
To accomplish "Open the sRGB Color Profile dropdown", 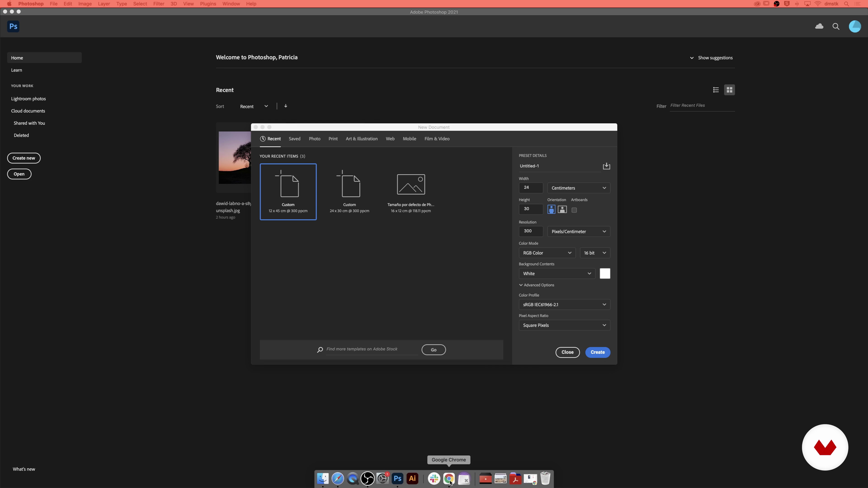I will pyautogui.click(x=564, y=305).
